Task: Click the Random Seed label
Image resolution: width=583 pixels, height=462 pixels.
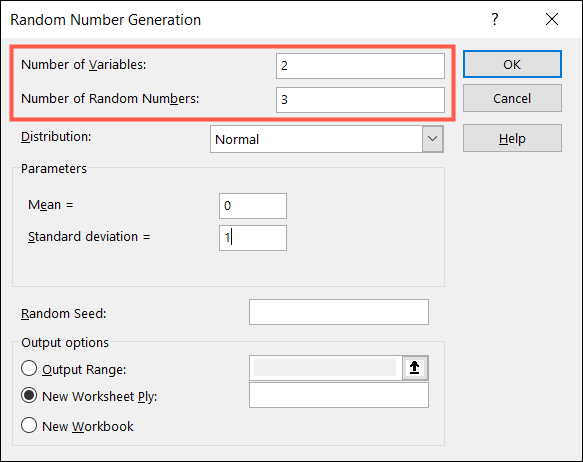Action: pyautogui.click(x=64, y=314)
